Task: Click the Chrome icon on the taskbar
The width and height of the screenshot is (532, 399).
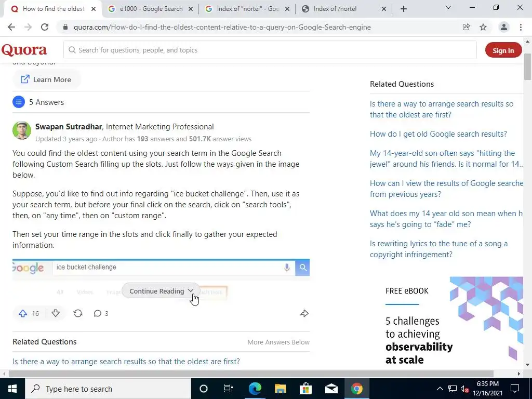Action: (x=356, y=389)
